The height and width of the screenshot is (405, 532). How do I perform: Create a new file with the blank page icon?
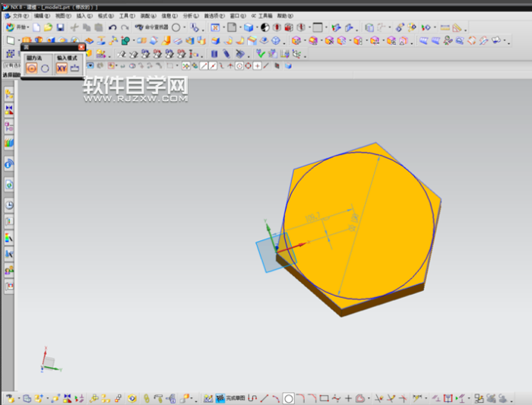coord(36,27)
